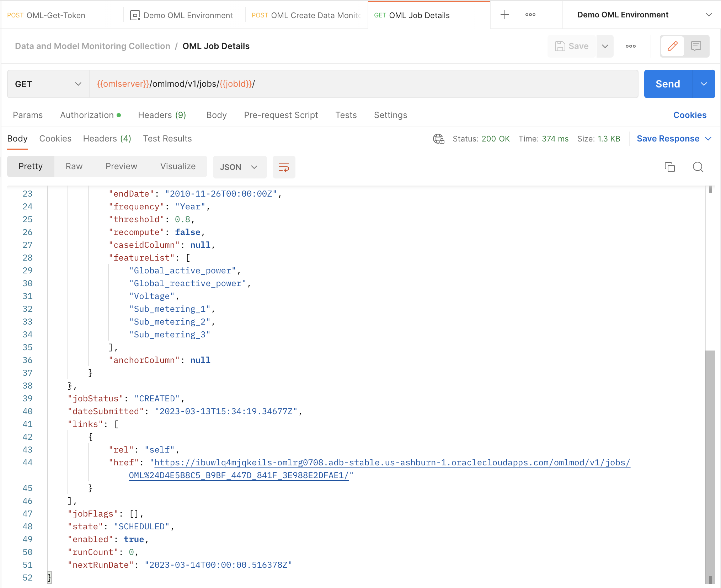
Task: Toggle the response line wrap icon
Action: [284, 167]
